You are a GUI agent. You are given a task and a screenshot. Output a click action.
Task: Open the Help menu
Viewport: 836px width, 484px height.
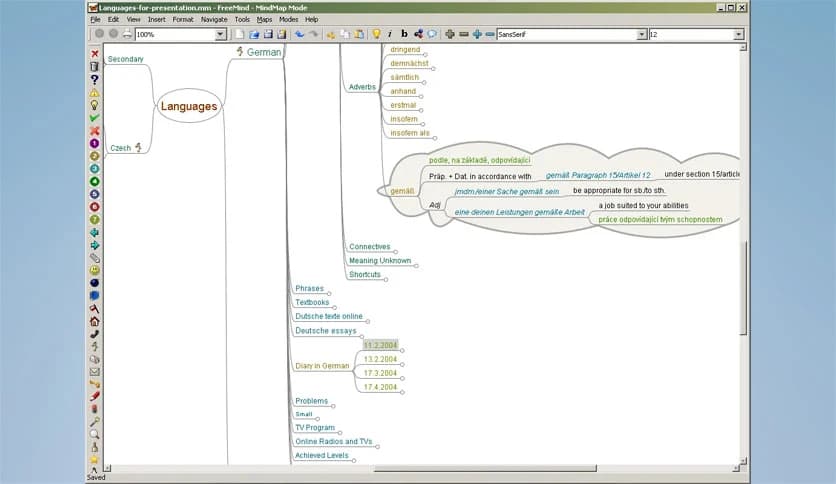click(x=312, y=19)
